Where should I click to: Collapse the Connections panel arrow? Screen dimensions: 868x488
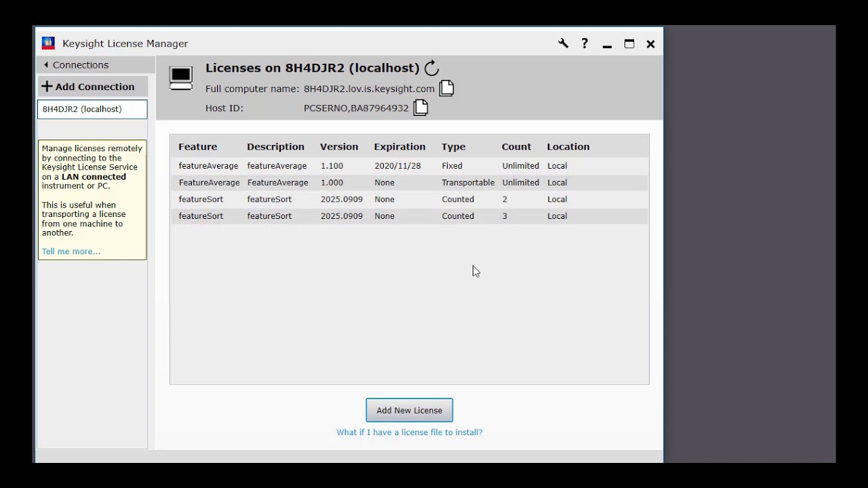(46, 65)
